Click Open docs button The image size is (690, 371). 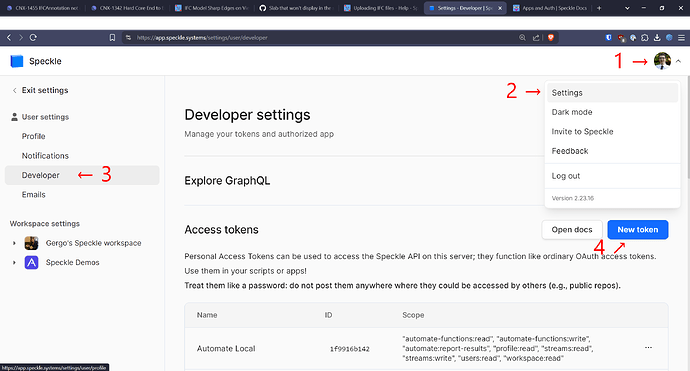572,230
